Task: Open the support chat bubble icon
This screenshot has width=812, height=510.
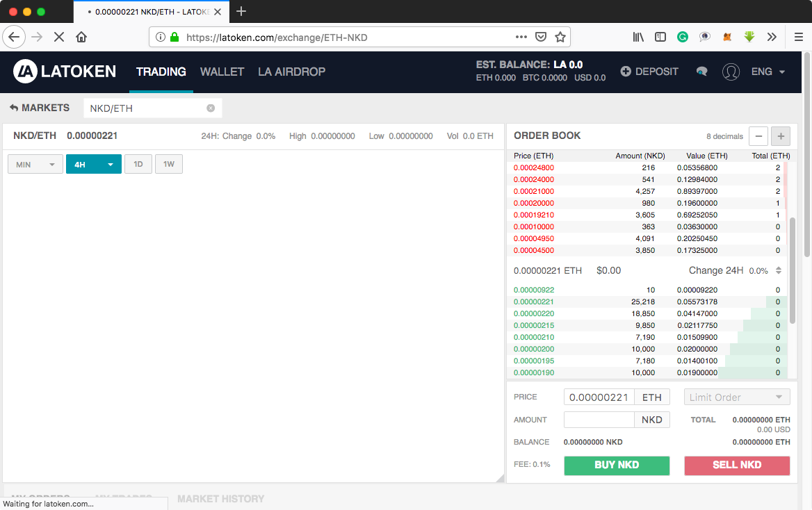Action: click(701, 72)
